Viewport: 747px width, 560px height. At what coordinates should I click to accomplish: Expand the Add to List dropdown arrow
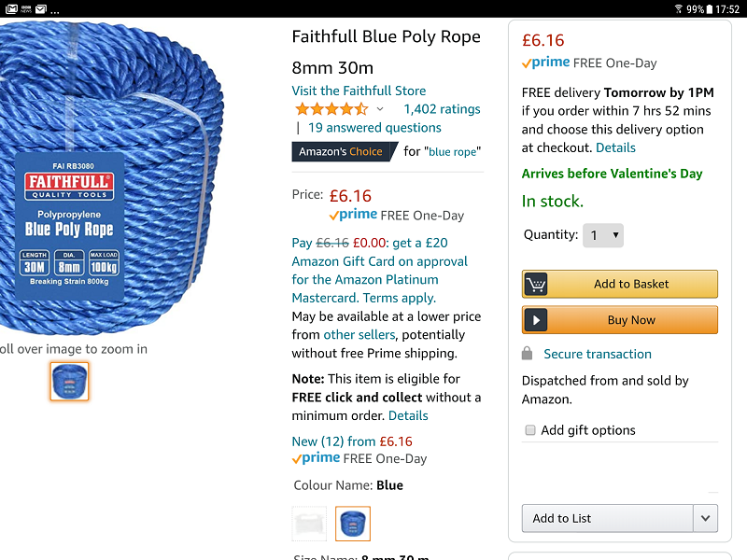coord(706,518)
